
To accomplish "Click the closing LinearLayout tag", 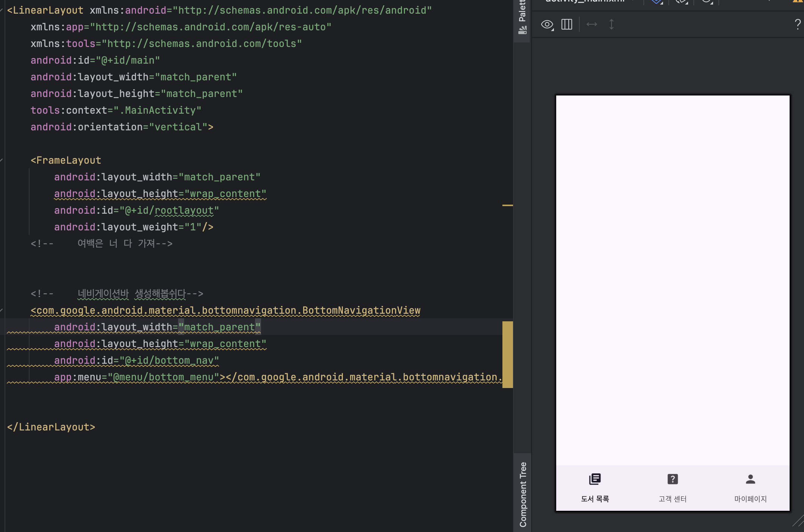I will point(51,427).
